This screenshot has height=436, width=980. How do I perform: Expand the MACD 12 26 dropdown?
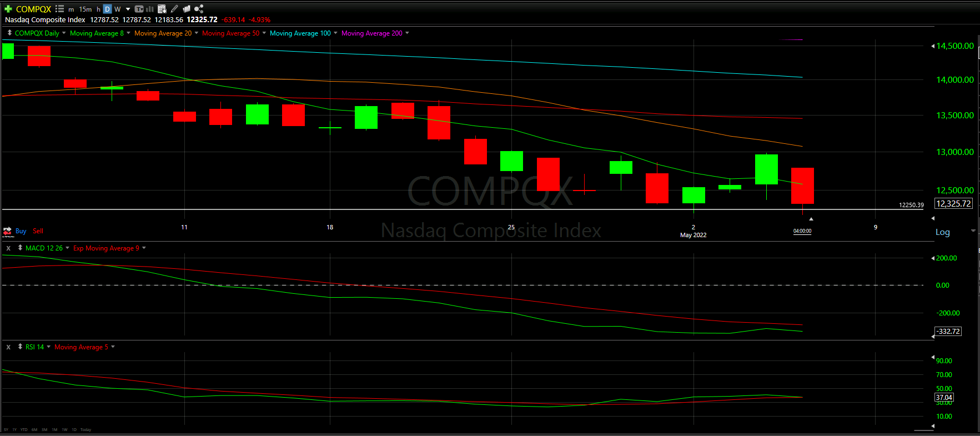[68, 248]
